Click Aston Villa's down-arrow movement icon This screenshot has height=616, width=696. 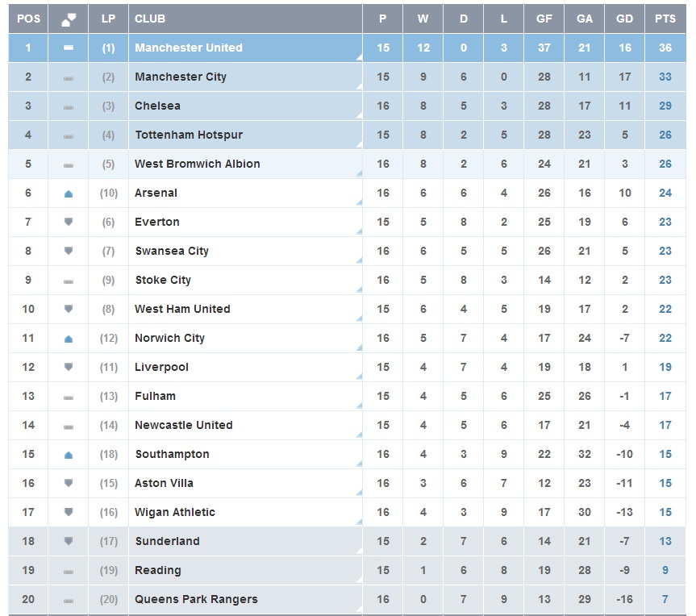point(69,483)
